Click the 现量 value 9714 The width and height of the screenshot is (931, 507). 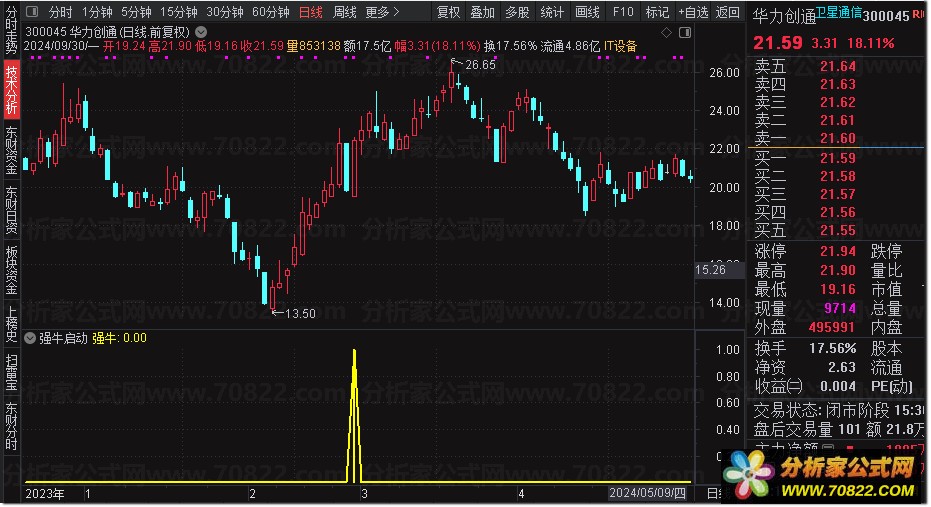[x=840, y=308]
